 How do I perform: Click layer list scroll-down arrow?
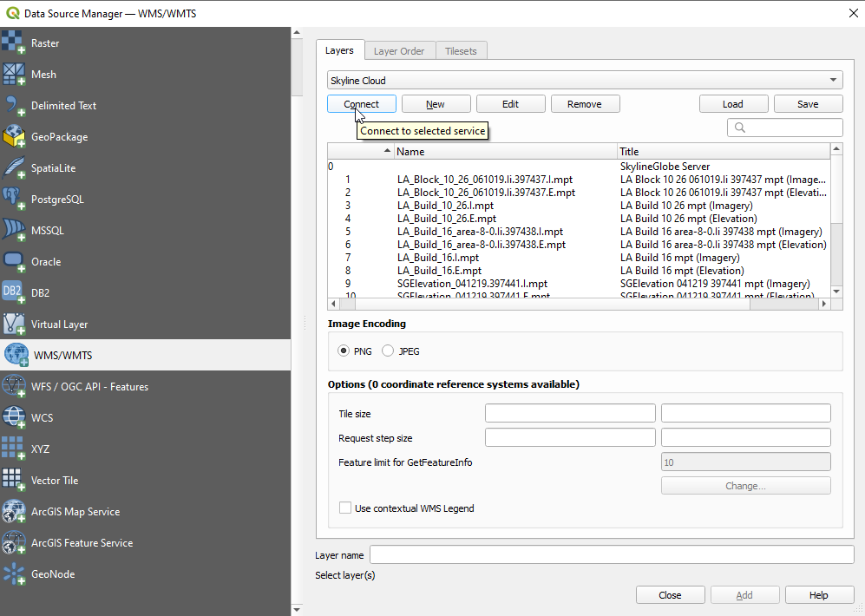click(836, 292)
